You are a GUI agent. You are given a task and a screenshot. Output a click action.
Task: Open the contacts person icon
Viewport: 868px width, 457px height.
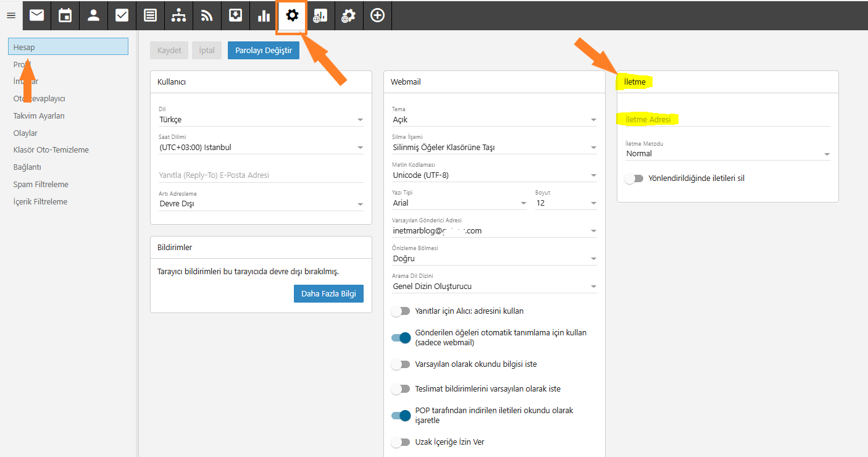(x=94, y=15)
